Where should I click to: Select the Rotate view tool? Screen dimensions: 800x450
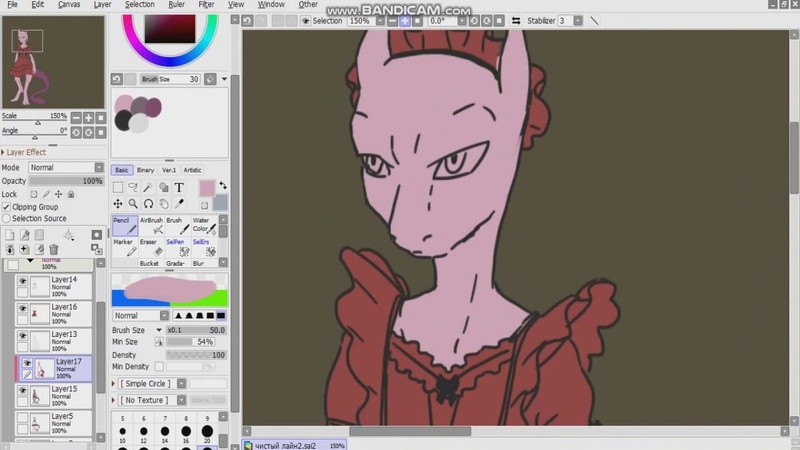pos(148,204)
